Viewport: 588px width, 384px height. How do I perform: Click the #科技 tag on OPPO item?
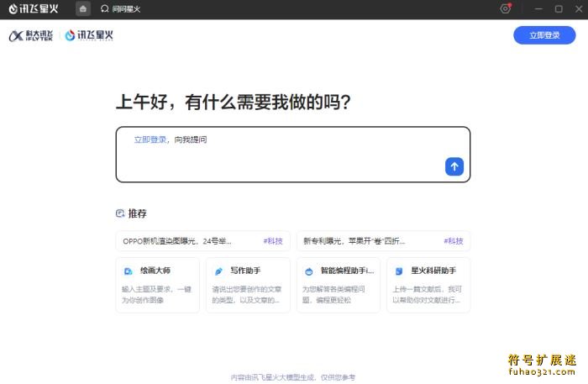click(273, 241)
